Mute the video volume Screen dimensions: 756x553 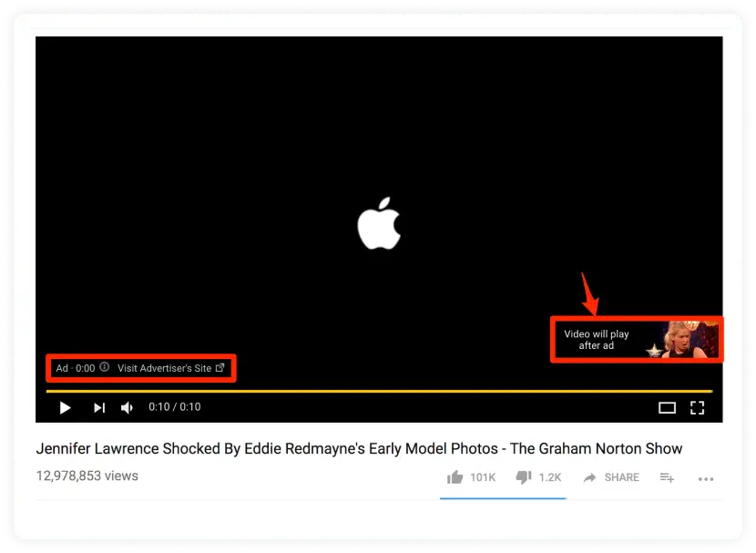coord(127,408)
